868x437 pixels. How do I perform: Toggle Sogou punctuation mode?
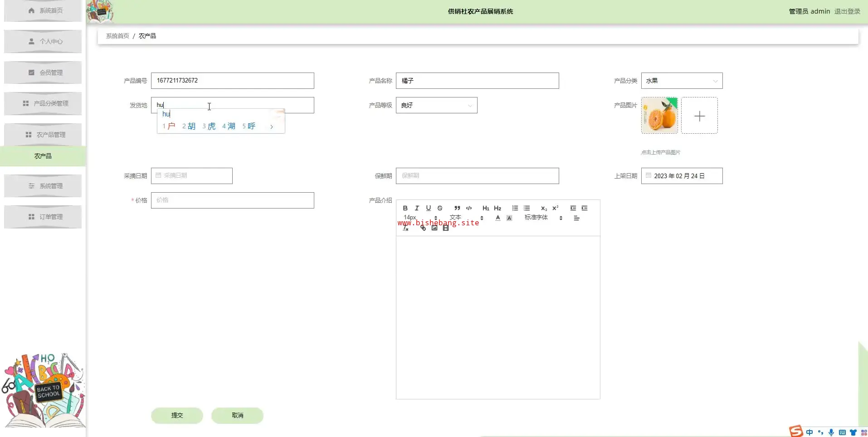coord(820,432)
